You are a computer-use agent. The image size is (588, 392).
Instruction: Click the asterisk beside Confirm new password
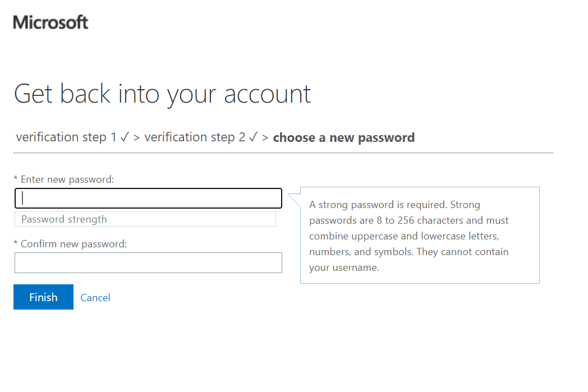point(15,243)
